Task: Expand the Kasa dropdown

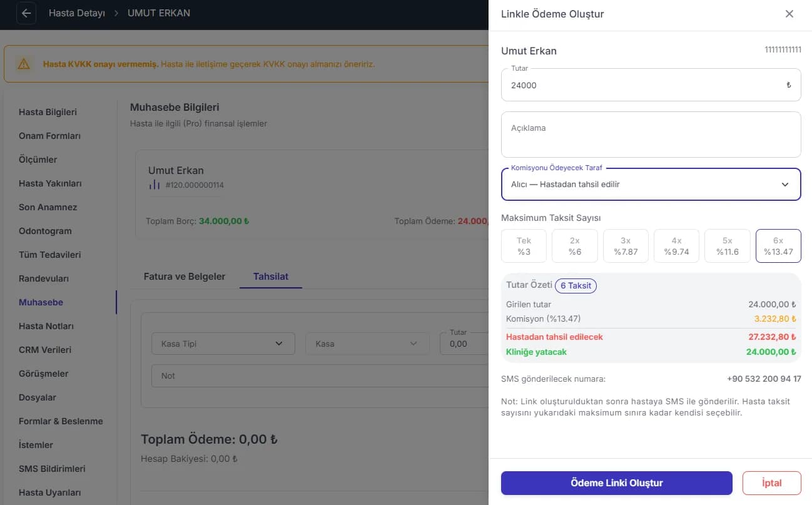Action: coord(367,344)
